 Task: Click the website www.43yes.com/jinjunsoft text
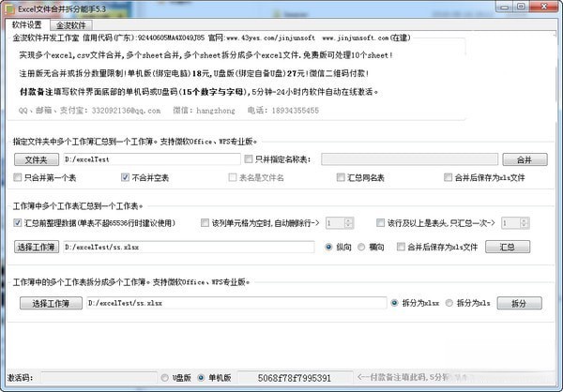coord(271,38)
